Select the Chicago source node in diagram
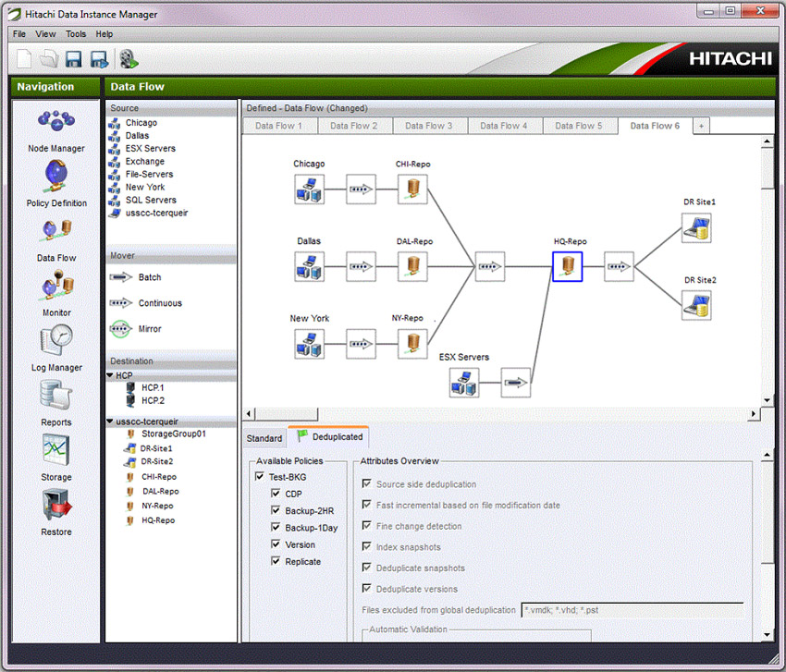Screen dimensions: 786x672 309,189
